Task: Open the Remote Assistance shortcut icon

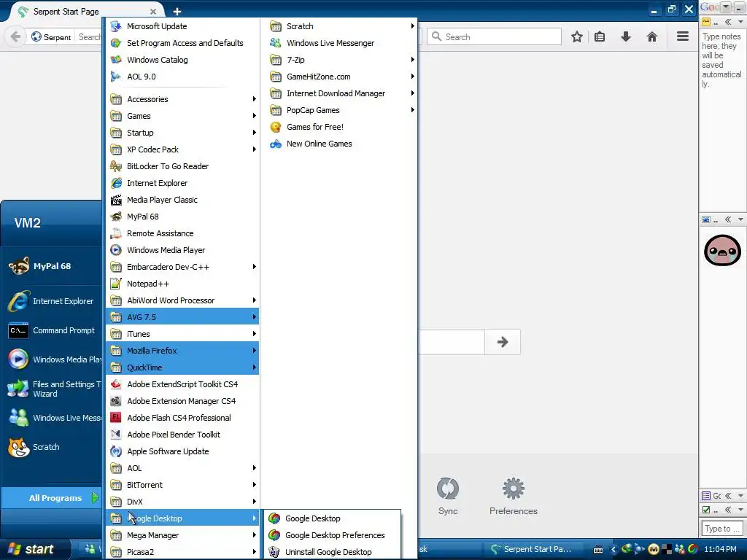Action: pyautogui.click(x=116, y=233)
